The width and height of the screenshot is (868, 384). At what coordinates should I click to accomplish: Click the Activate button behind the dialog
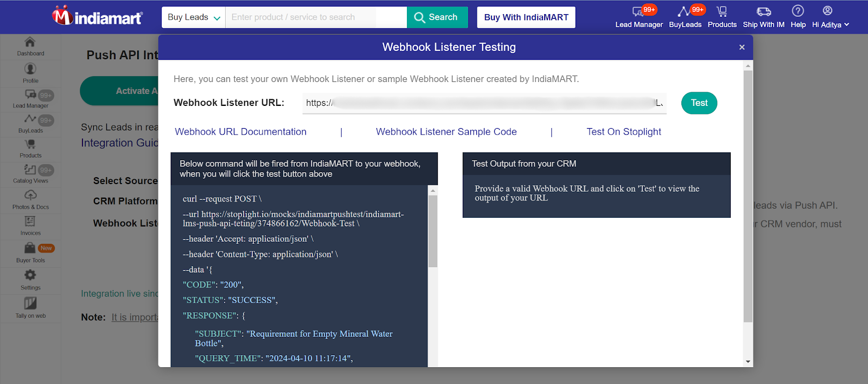coord(119,91)
